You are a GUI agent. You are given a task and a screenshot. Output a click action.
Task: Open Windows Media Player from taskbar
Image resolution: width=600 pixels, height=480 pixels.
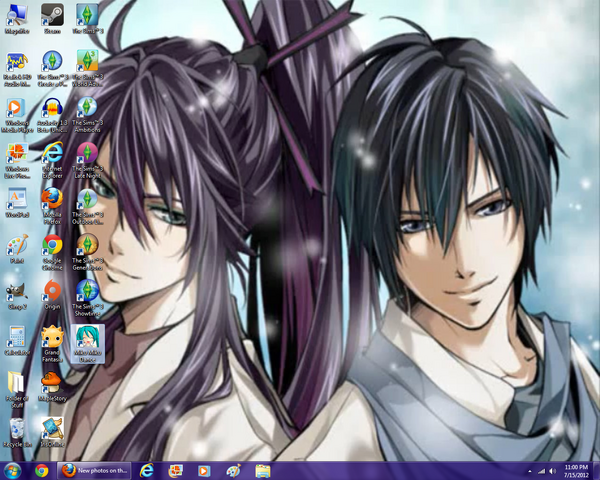[204, 470]
